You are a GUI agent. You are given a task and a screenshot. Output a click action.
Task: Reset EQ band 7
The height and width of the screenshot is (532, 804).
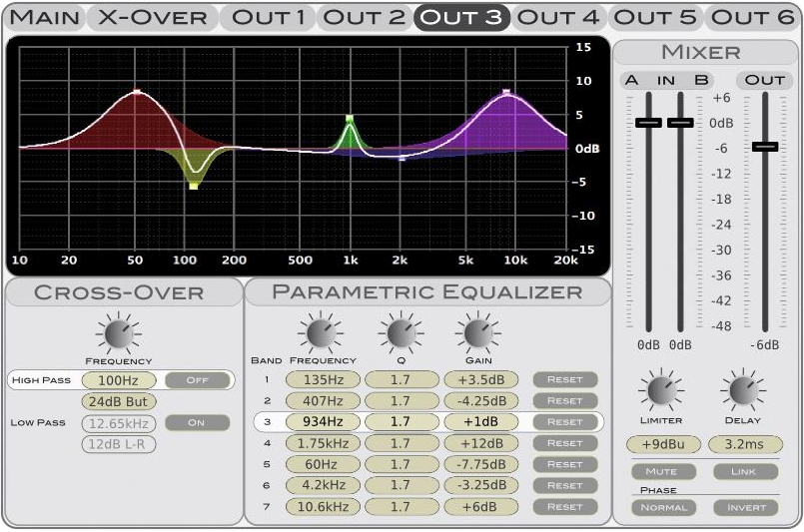(x=565, y=507)
